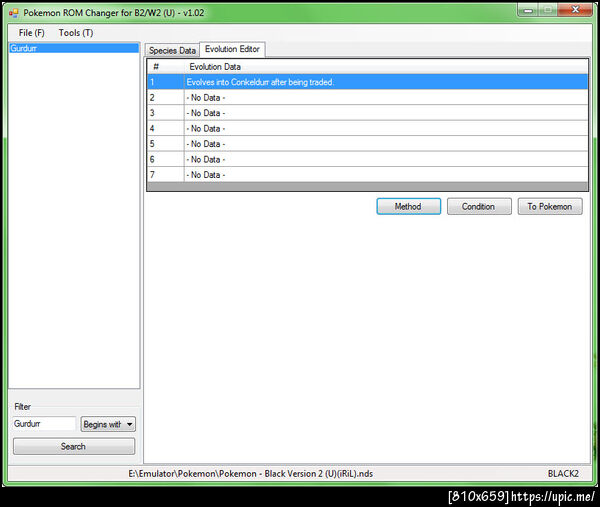Click the Condition button

click(479, 206)
